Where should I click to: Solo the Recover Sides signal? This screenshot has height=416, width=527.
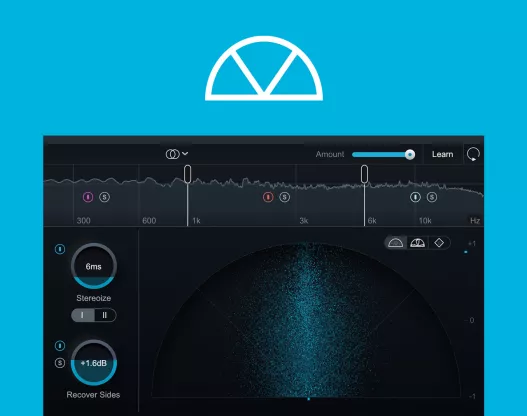[60, 363]
